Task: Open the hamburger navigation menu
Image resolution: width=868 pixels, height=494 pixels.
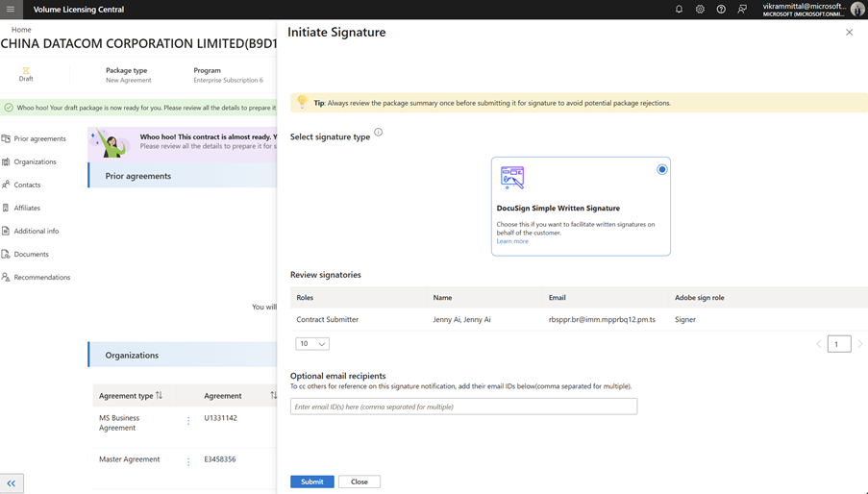Action: (11, 10)
